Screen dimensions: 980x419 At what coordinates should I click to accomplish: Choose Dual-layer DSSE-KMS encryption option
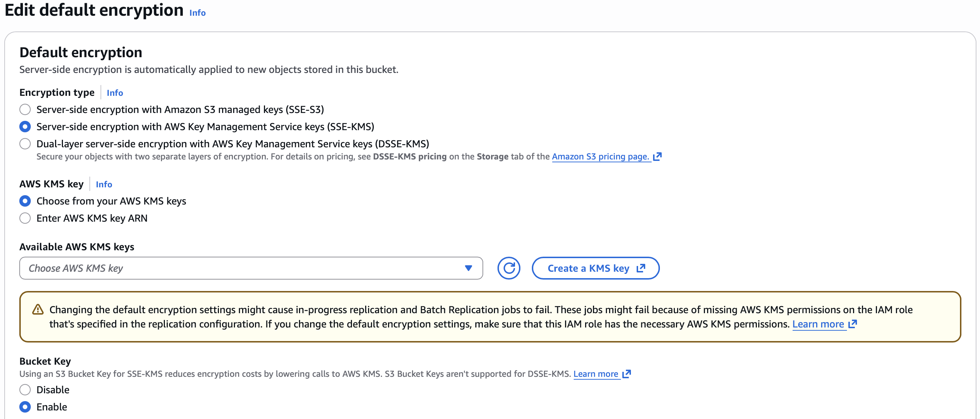(x=25, y=144)
